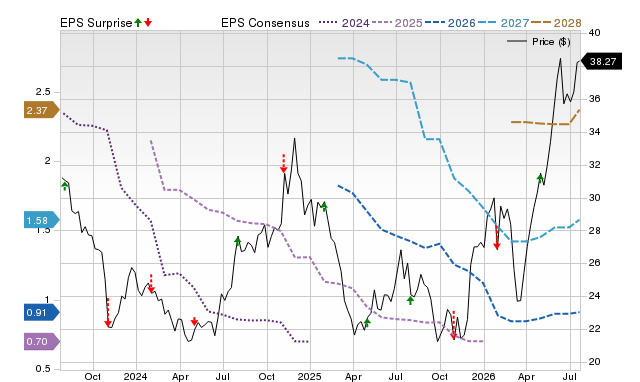Image resolution: width=640 pixels, height=382 pixels.
Task: Click the 30 label on the price axis
Action: (x=595, y=198)
